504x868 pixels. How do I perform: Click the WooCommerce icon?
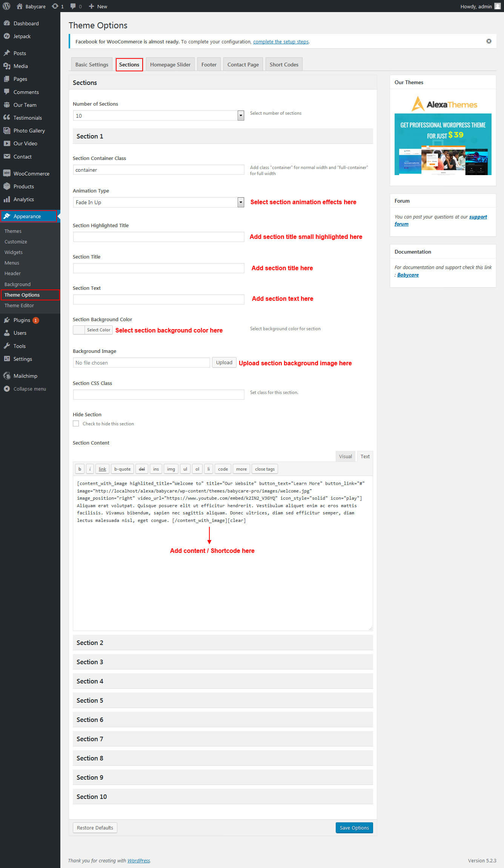pyautogui.click(x=7, y=173)
